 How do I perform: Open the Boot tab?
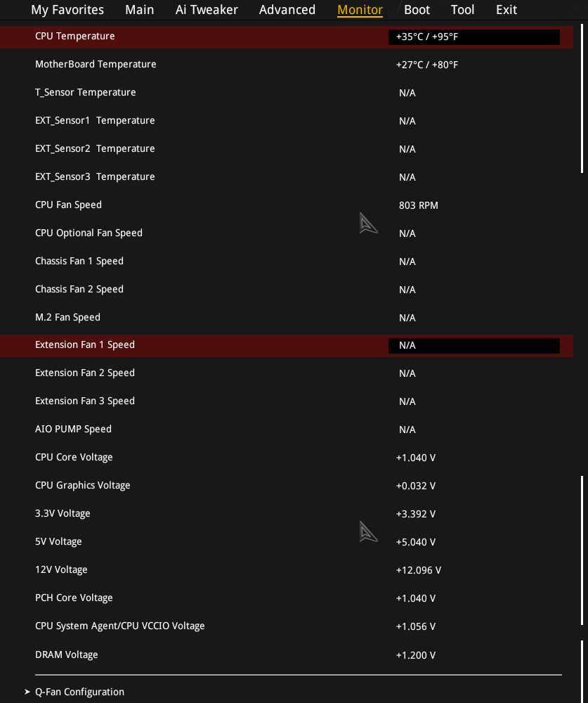[417, 10]
